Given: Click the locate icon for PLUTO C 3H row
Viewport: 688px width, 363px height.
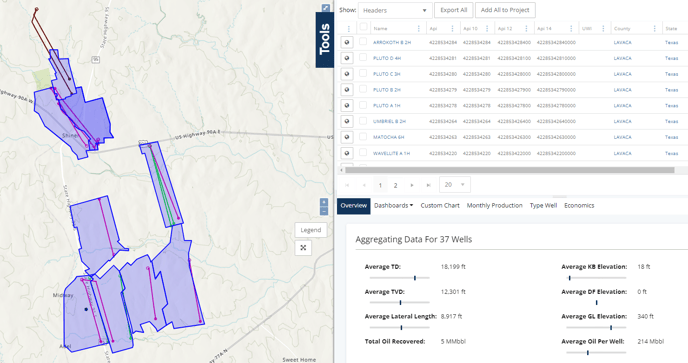Looking at the screenshot, I should click(347, 74).
